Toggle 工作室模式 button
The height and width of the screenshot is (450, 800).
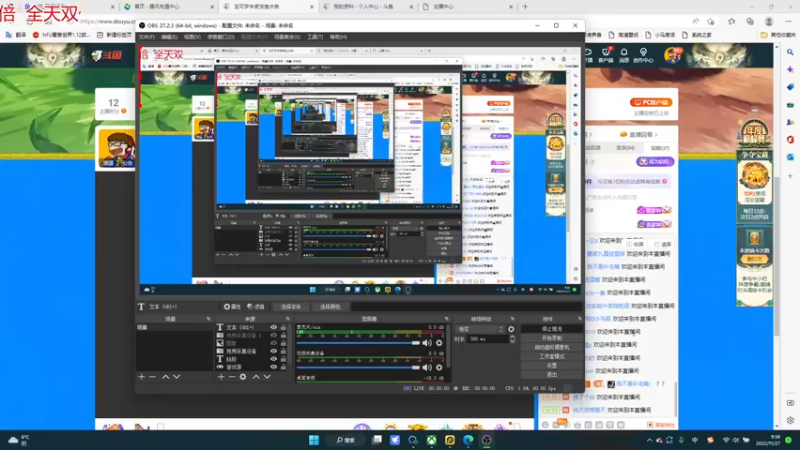(x=552, y=357)
